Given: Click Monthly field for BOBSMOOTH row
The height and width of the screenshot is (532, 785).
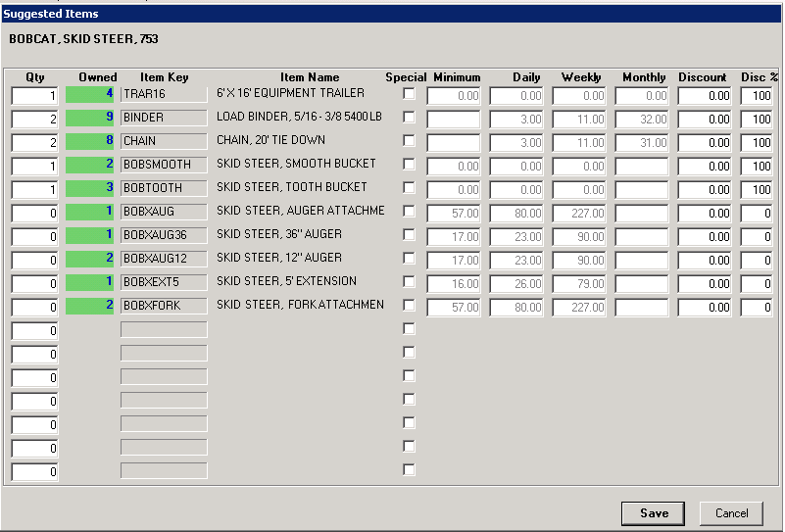Looking at the screenshot, I should (641, 167).
